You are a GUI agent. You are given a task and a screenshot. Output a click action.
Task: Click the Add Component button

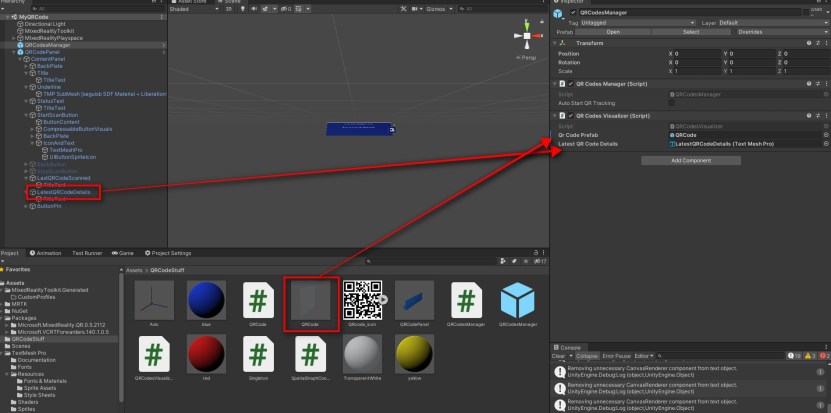(691, 161)
